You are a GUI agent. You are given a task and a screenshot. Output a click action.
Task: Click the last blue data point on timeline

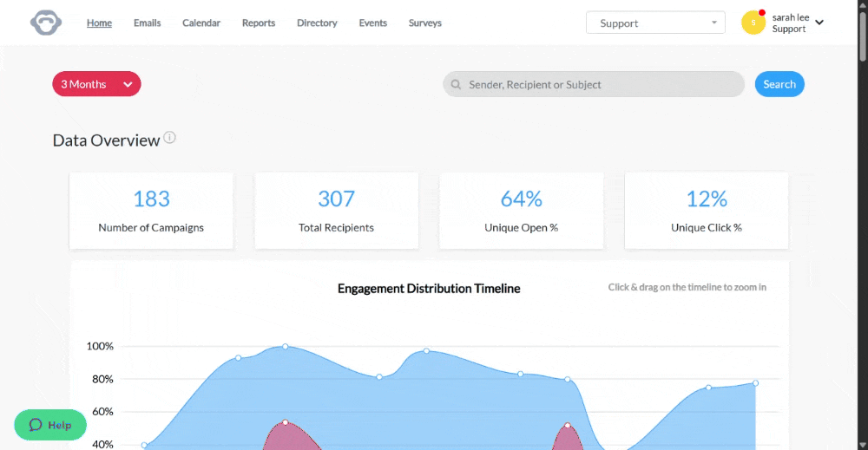tap(755, 383)
